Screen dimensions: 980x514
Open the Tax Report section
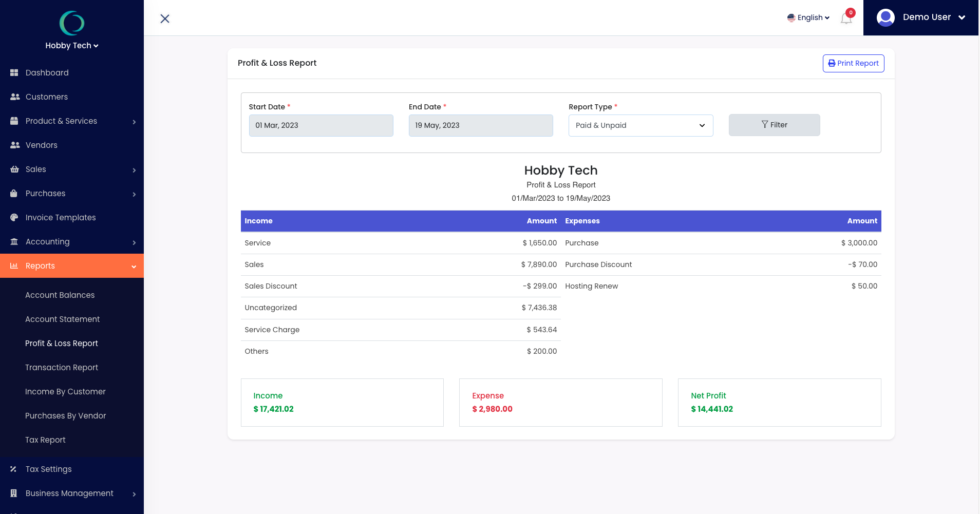[45, 440]
